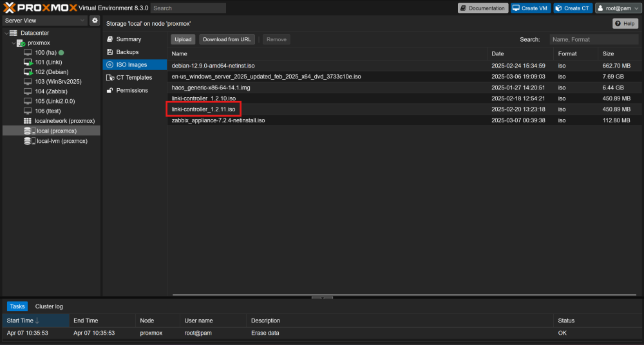
Task: Switch to the Cluster log tab
Action: pyautogui.click(x=49, y=306)
